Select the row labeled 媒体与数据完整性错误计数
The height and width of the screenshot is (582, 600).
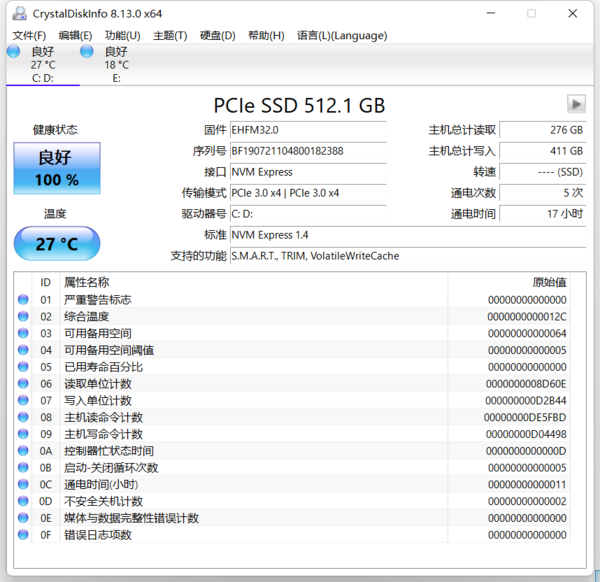tap(292, 518)
